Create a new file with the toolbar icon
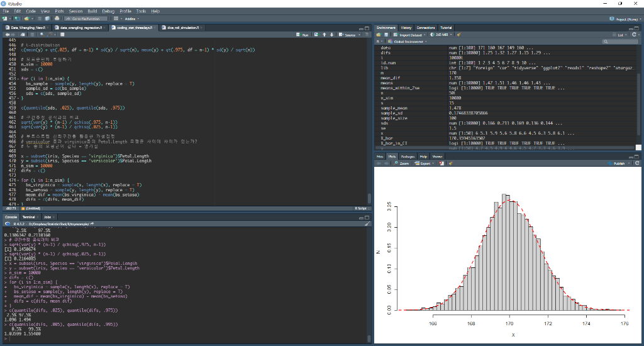The width and height of the screenshot is (644, 346). click(4, 18)
